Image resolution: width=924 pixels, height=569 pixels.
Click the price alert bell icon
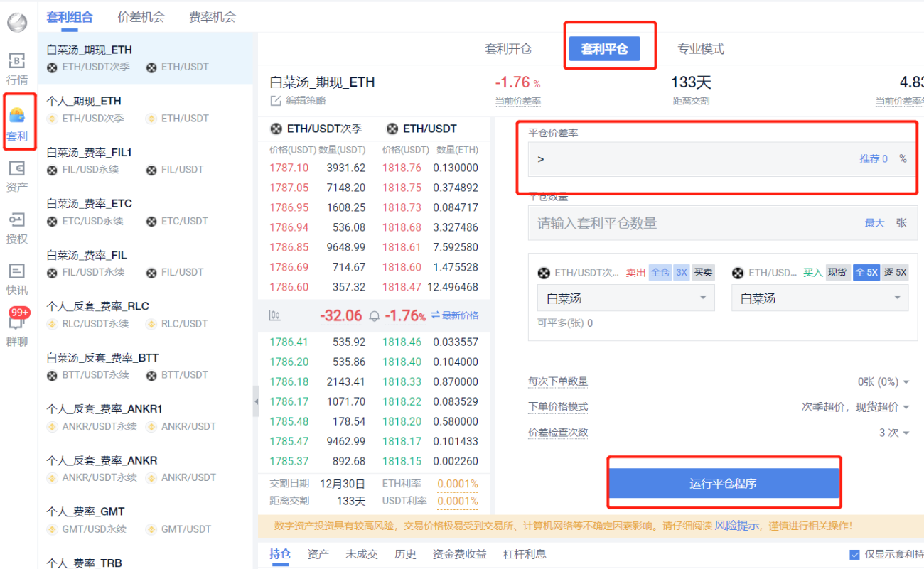pyautogui.click(x=374, y=315)
